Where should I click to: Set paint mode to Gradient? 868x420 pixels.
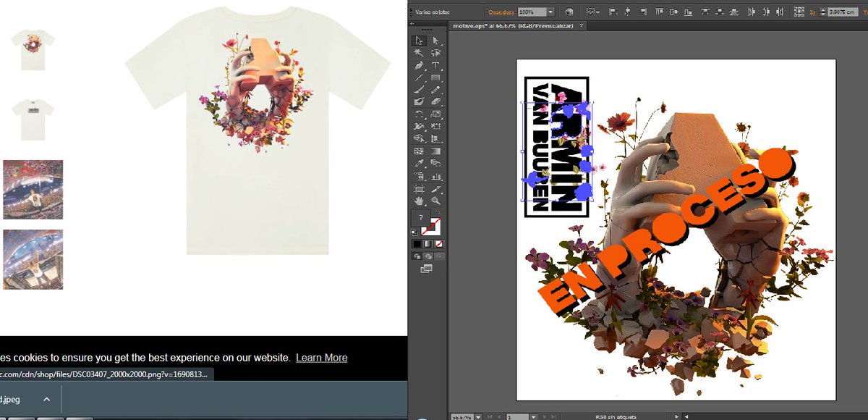tap(427, 244)
